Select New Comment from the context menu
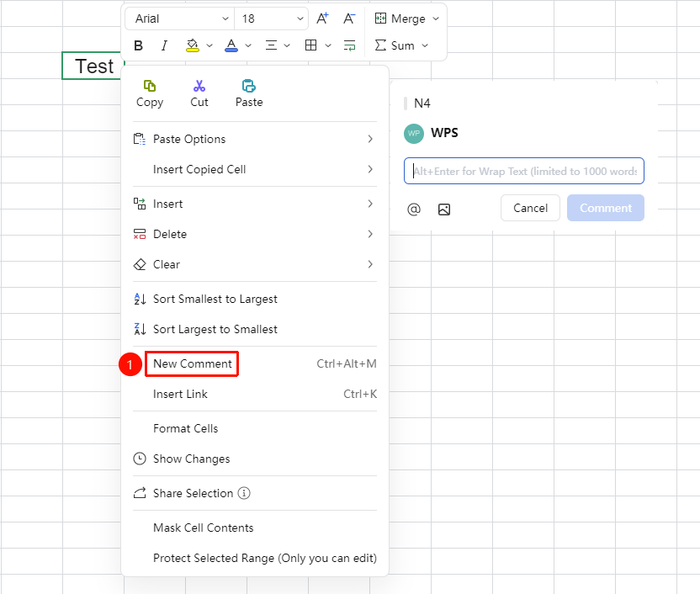The width and height of the screenshot is (700, 594). 255,363
